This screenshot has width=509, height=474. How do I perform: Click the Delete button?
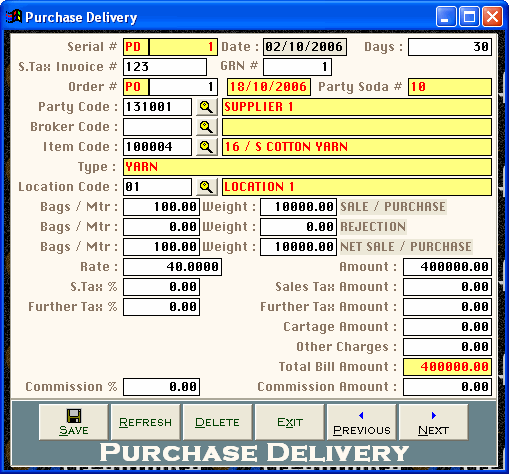[x=218, y=422]
